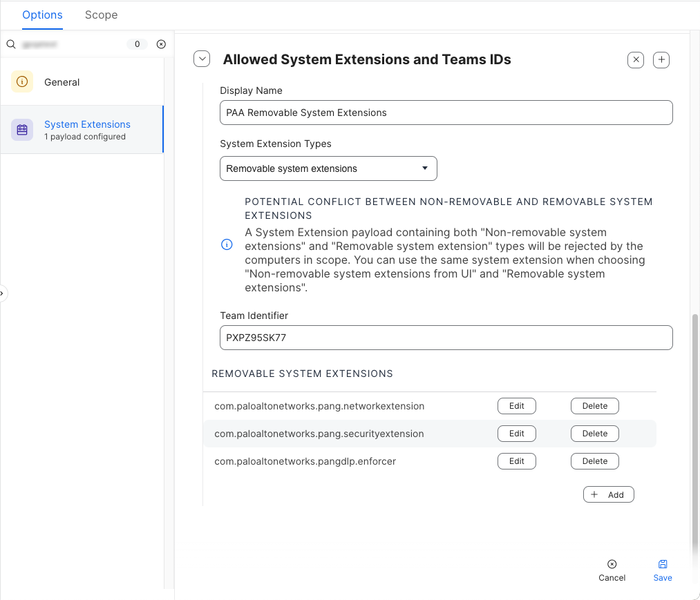Click the Display Name text field

tap(446, 113)
